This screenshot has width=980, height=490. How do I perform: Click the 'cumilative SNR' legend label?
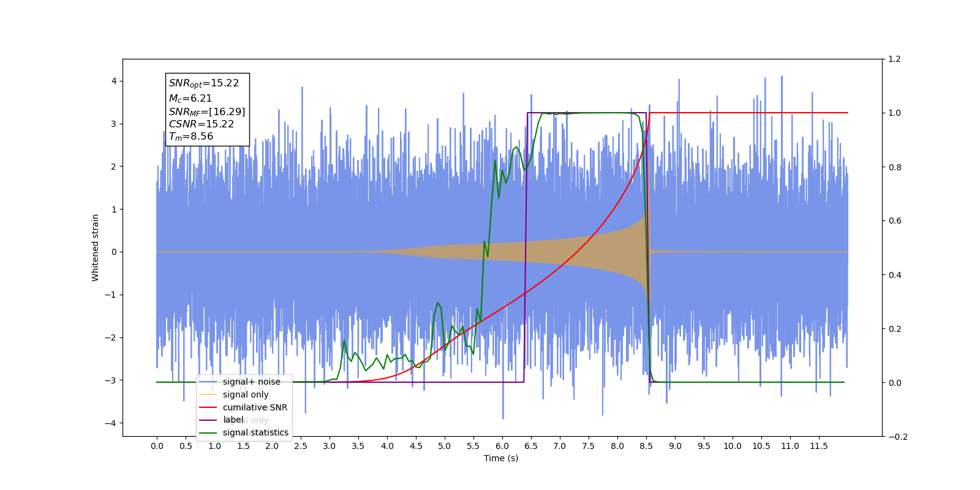coord(255,407)
